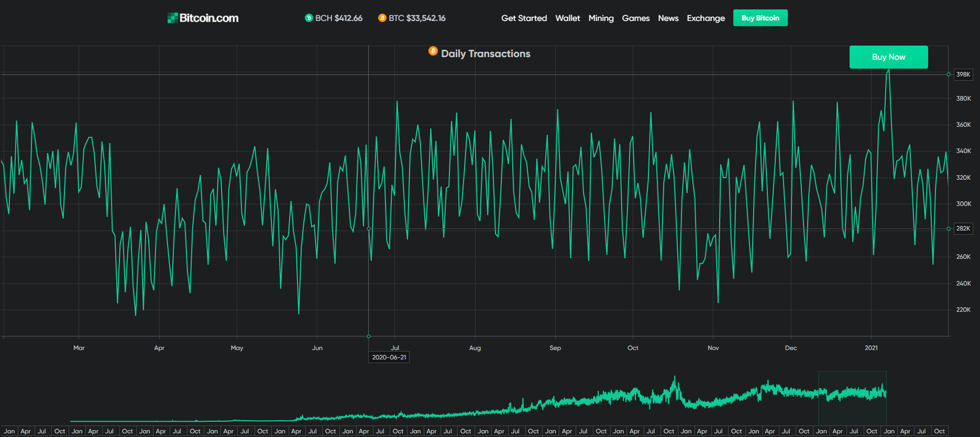Open the Mining section
Screen dimensions: 980x437
click(x=601, y=18)
